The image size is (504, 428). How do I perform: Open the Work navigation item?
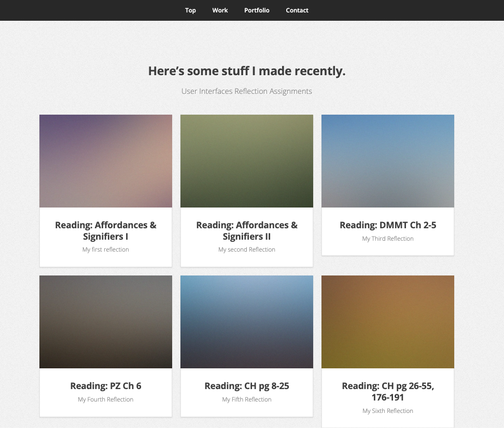[220, 10]
